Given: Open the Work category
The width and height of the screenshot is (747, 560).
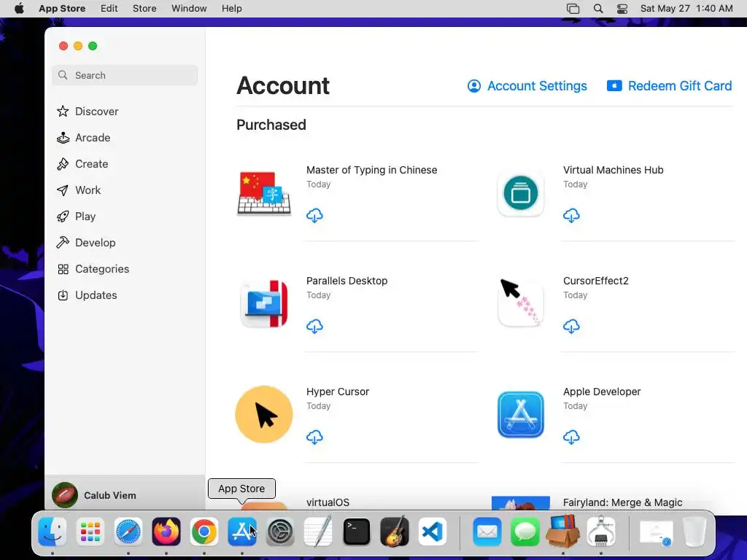Looking at the screenshot, I should coord(125,190).
